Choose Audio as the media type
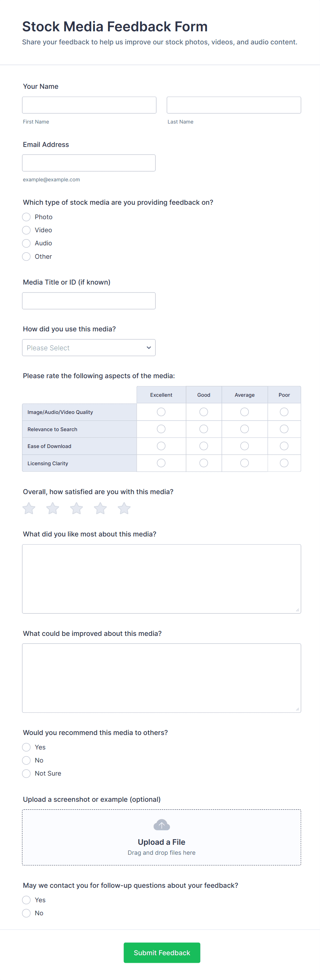The height and width of the screenshot is (980, 320). (x=26, y=243)
